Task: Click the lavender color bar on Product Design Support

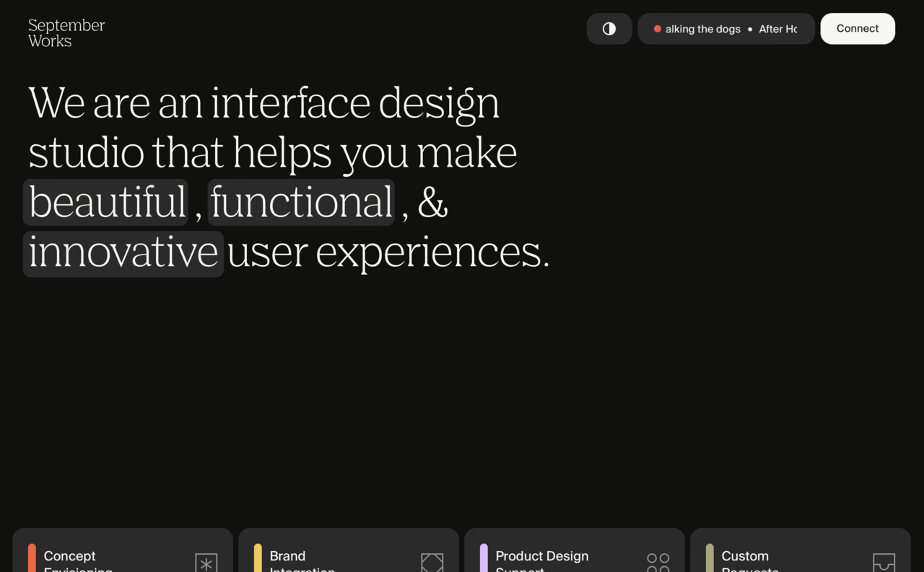Action: pos(484,558)
